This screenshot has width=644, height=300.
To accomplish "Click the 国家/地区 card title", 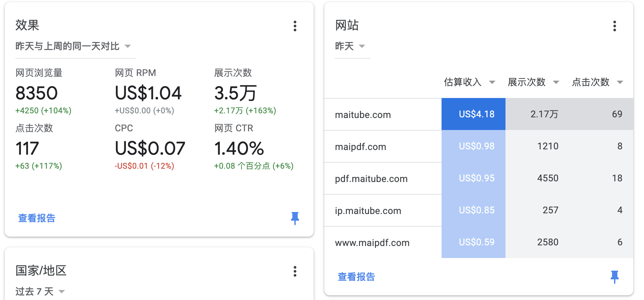I will [41, 271].
